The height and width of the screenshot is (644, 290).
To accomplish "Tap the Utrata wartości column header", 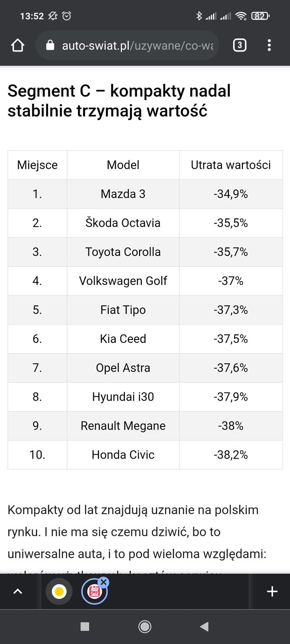I will coord(231,165).
